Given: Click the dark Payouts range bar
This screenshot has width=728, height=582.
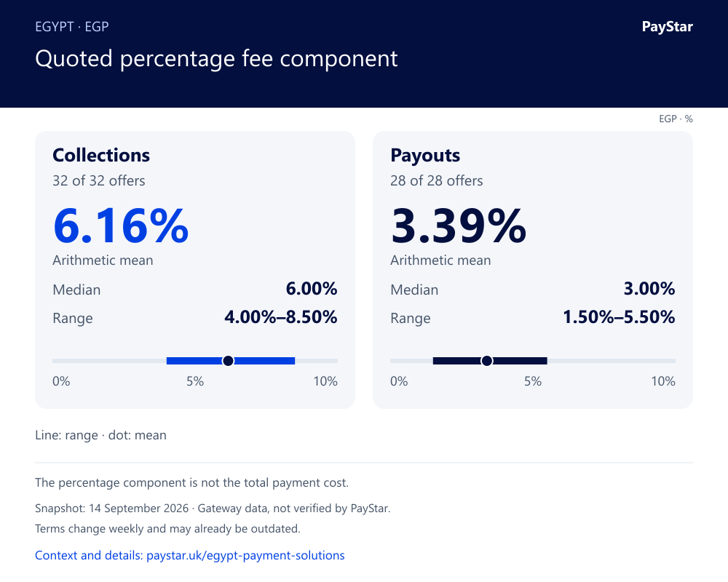Looking at the screenshot, I should pyautogui.click(x=490, y=361).
